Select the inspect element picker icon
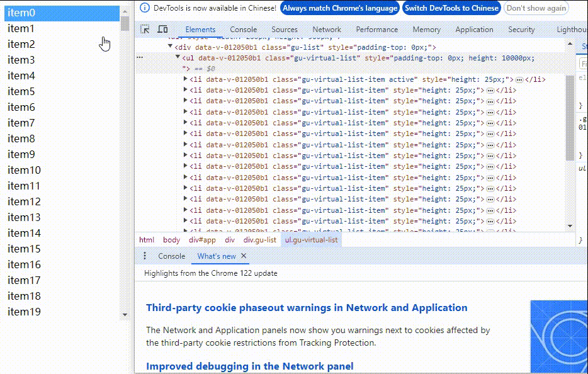Viewport: 588px width, 374px height. pos(145,29)
